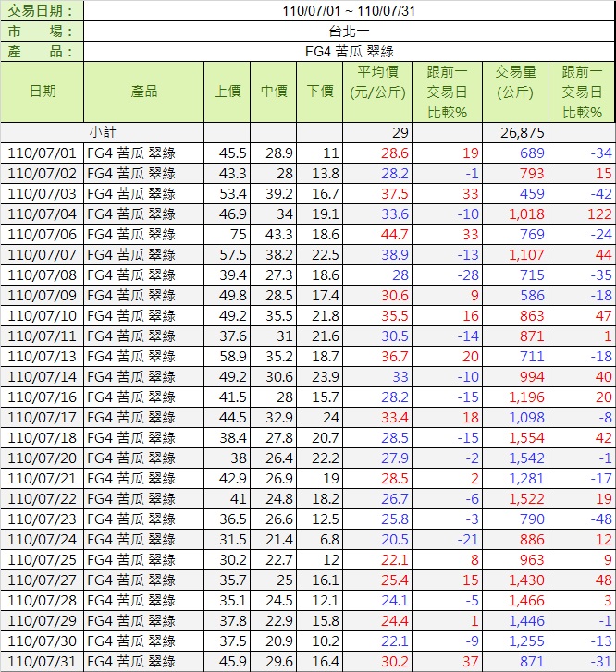Select the 上價 column header
Image resolution: width=616 pixels, height=672 pixels.
pyautogui.click(x=228, y=92)
